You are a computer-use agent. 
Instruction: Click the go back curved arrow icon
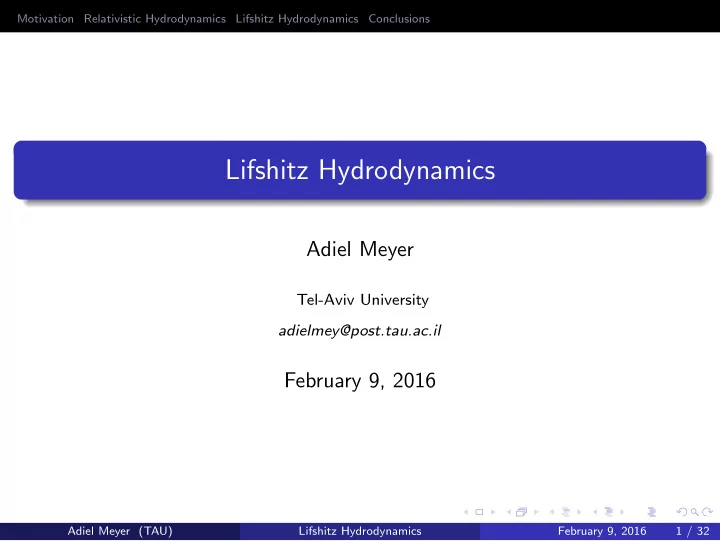point(682,512)
